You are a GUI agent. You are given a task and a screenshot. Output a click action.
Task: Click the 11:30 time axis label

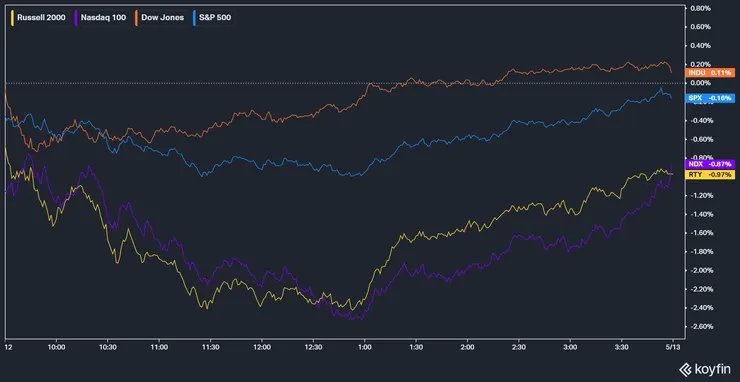click(x=210, y=348)
